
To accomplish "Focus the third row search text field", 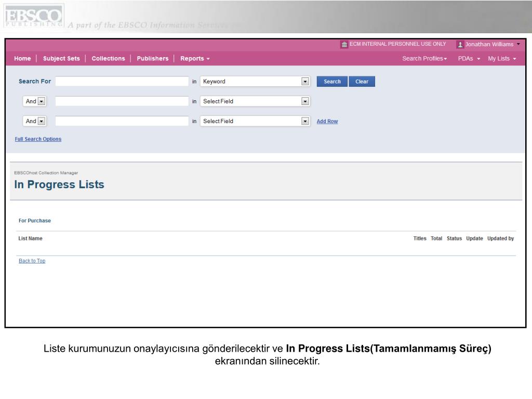I will click(122, 121).
